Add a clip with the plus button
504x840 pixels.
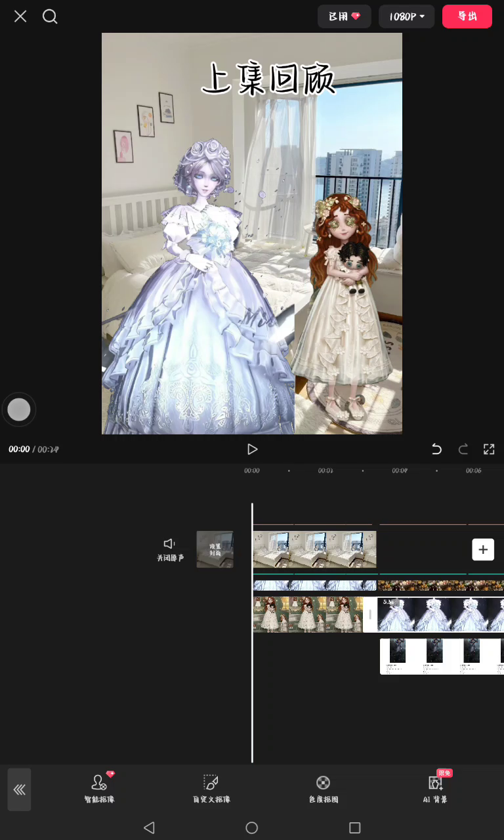point(483,549)
